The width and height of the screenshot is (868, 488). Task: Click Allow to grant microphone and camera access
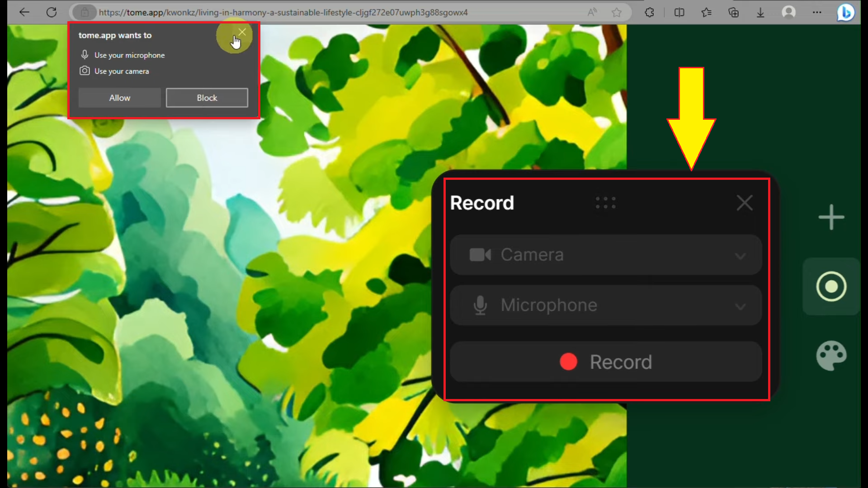(119, 97)
